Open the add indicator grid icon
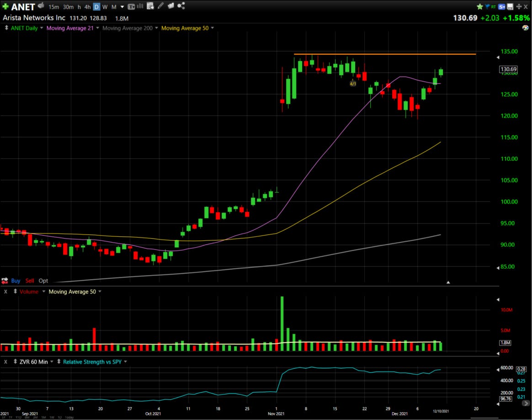Viewport: 532px width, 420px height. point(150,6)
